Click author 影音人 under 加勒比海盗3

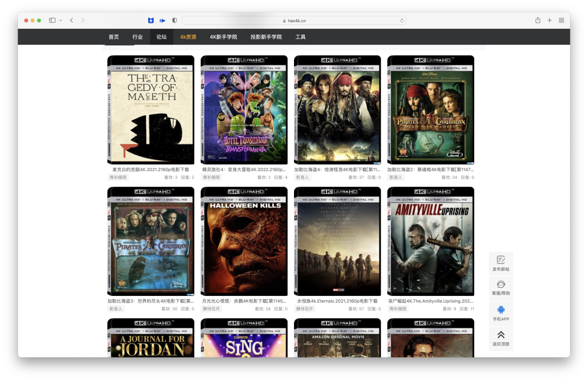(115, 309)
